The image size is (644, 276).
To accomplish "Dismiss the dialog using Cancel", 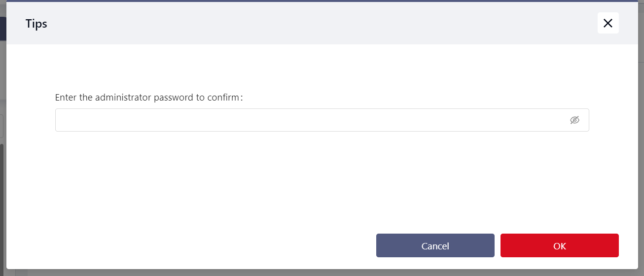I will 435,245.
